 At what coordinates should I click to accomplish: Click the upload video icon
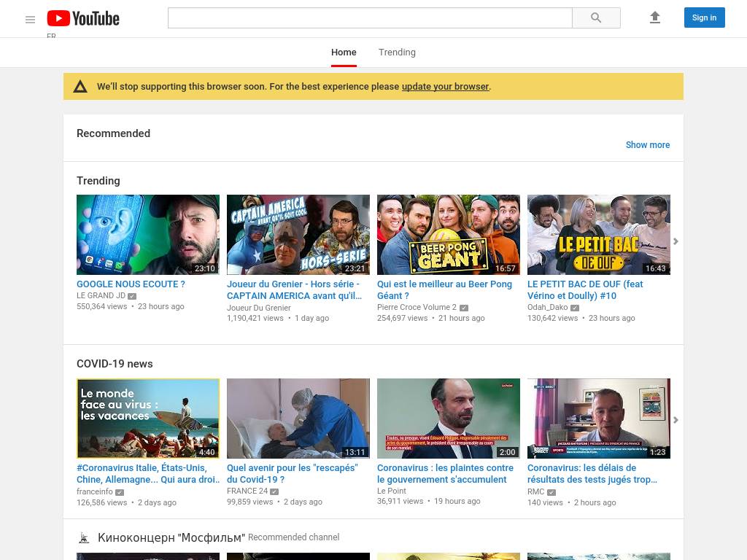click(x=654, y=17)
